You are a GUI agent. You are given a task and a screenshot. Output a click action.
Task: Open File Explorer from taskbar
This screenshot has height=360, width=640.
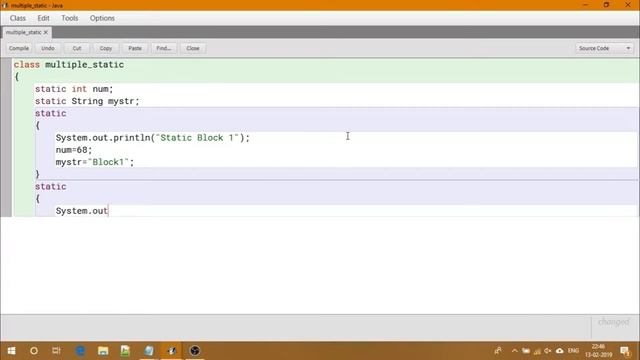tap(103, 351)
